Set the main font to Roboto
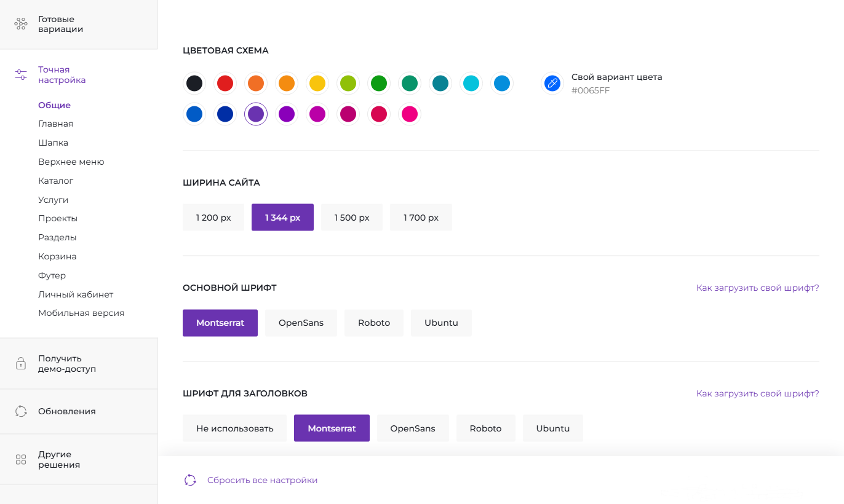The image size is (844, 504). (374, 323)
